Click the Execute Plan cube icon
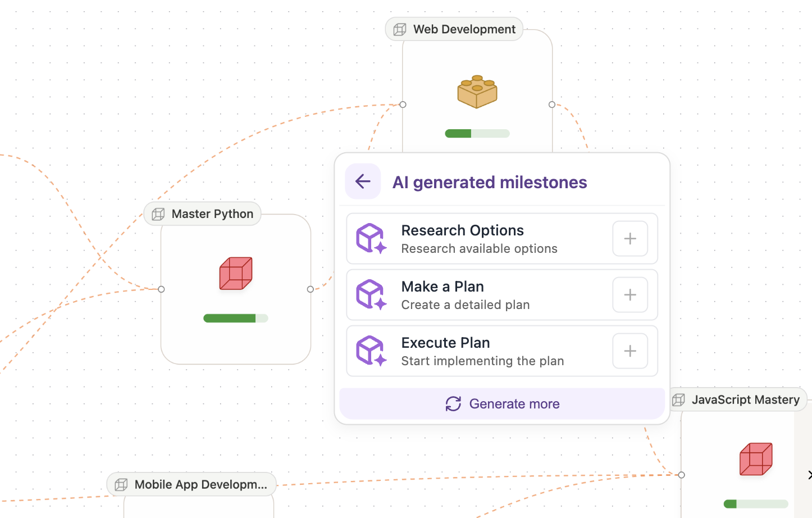The height and width of the screenshot is (518, 812). tap(371, 351)
